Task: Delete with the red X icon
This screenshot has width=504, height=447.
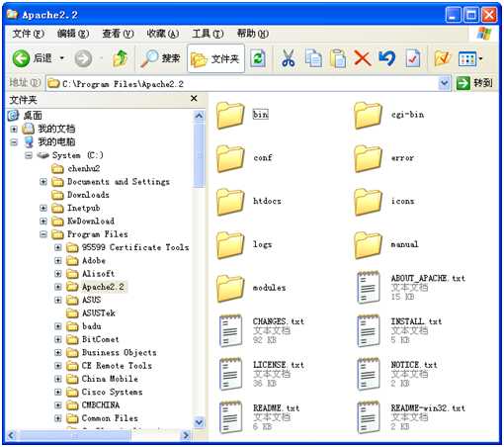Action: (363, 58)
